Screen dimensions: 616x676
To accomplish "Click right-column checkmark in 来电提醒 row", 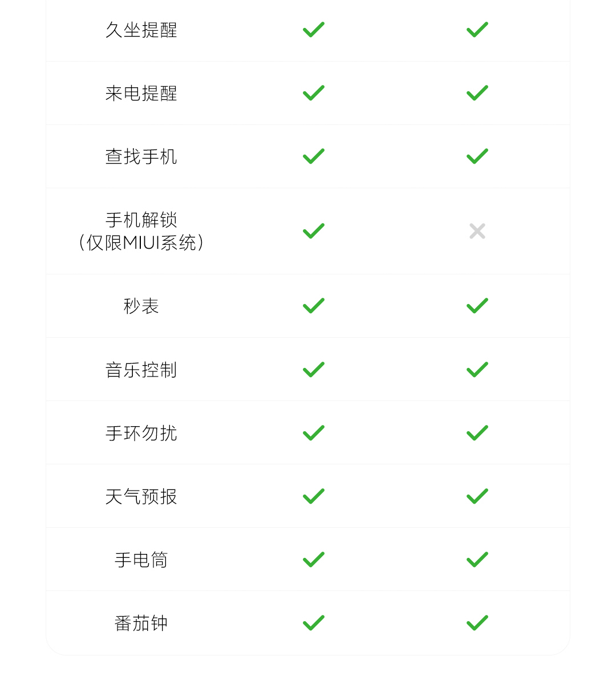I will click(x=477, y=93).
